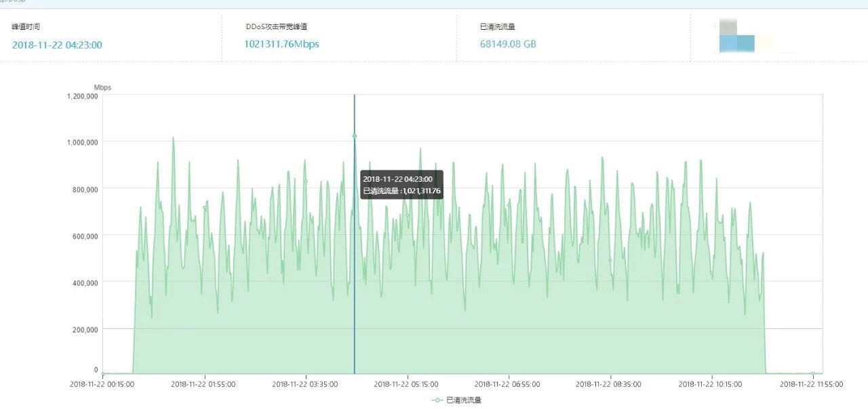Click the 峰值时间 label

[26, 27]
